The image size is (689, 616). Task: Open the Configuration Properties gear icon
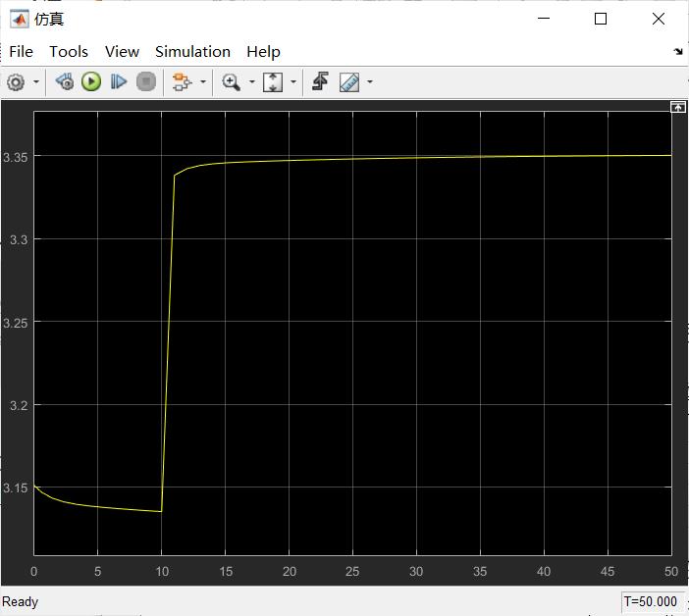point(17,82)
